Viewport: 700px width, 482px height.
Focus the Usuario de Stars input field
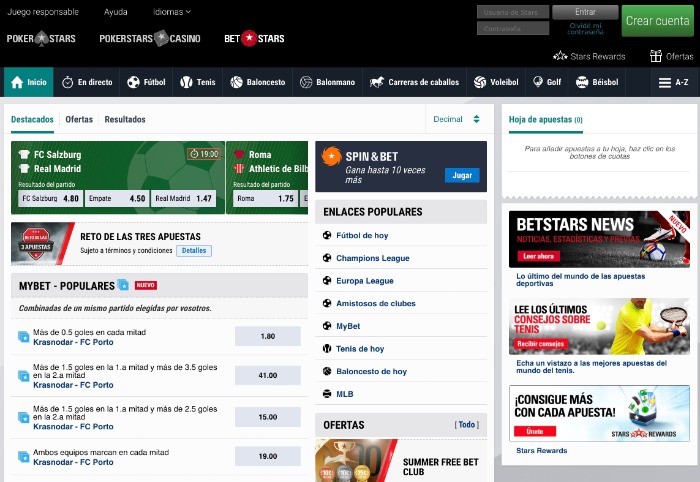[x=513, y=12]
